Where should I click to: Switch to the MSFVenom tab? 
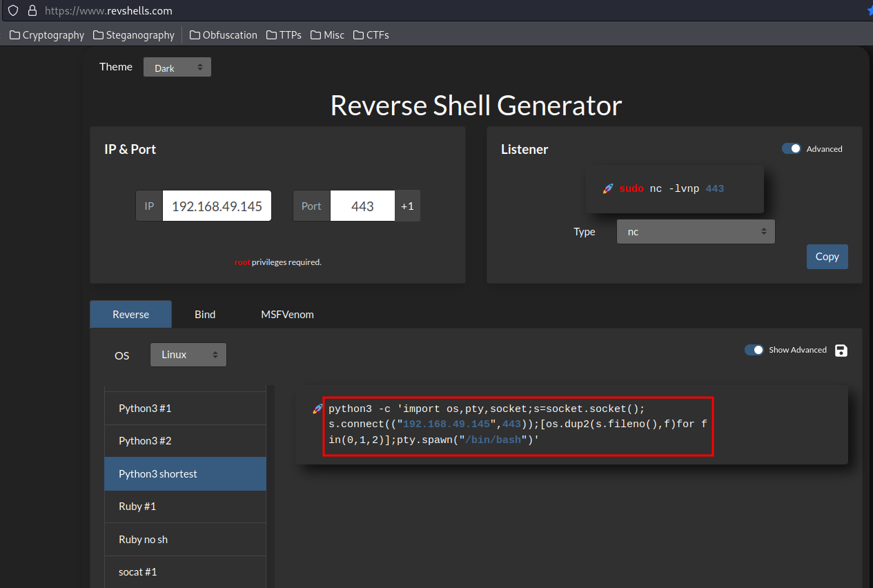287,314
